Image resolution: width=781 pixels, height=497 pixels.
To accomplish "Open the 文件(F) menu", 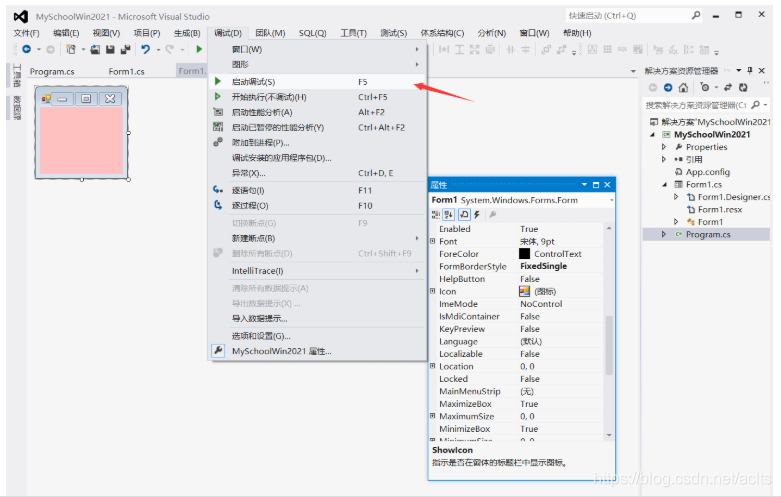I will (26, 33).
